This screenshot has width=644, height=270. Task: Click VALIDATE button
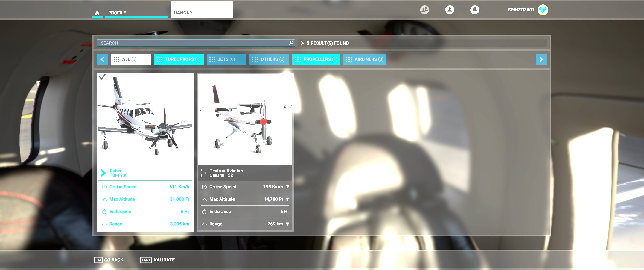pyautogui.click(x=158, y=260)
